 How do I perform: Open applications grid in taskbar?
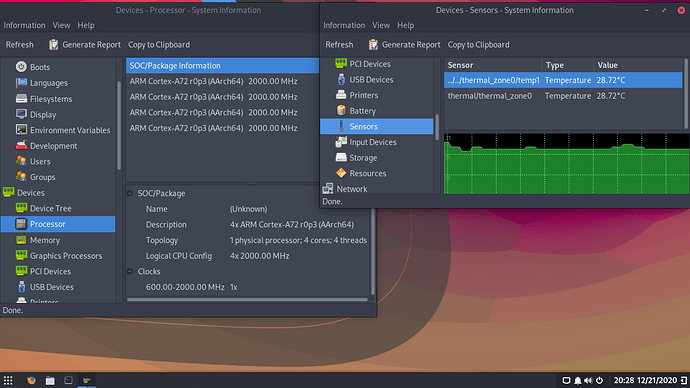click(x=8, y=380)
